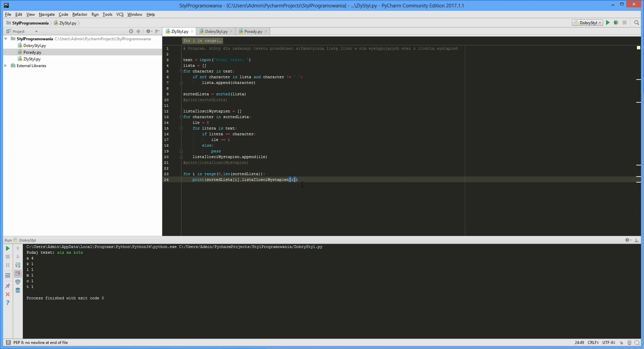Open Run panel settings gear
This screenshot has width=644, height=349.
coord(628,240)
